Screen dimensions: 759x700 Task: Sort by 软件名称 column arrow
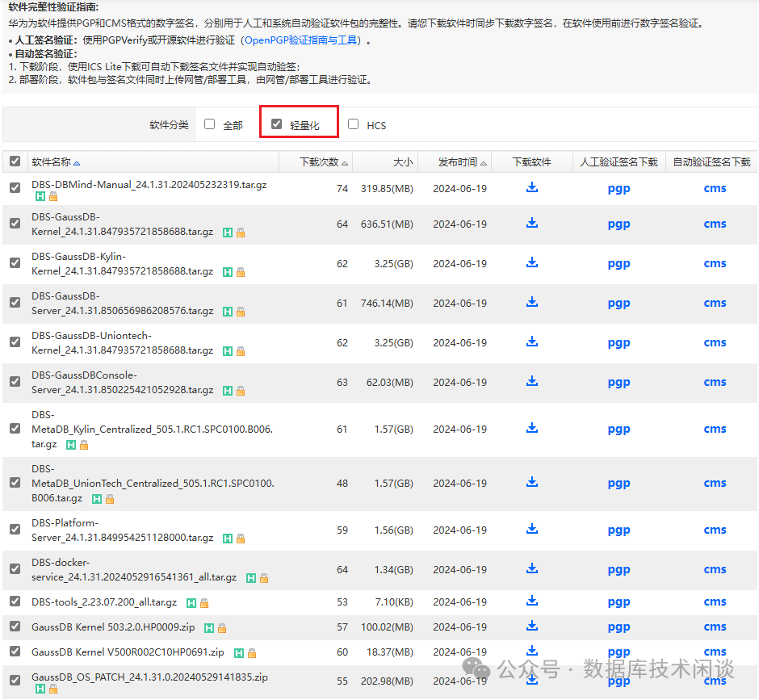pyautogui.click(x=77, y=163)
